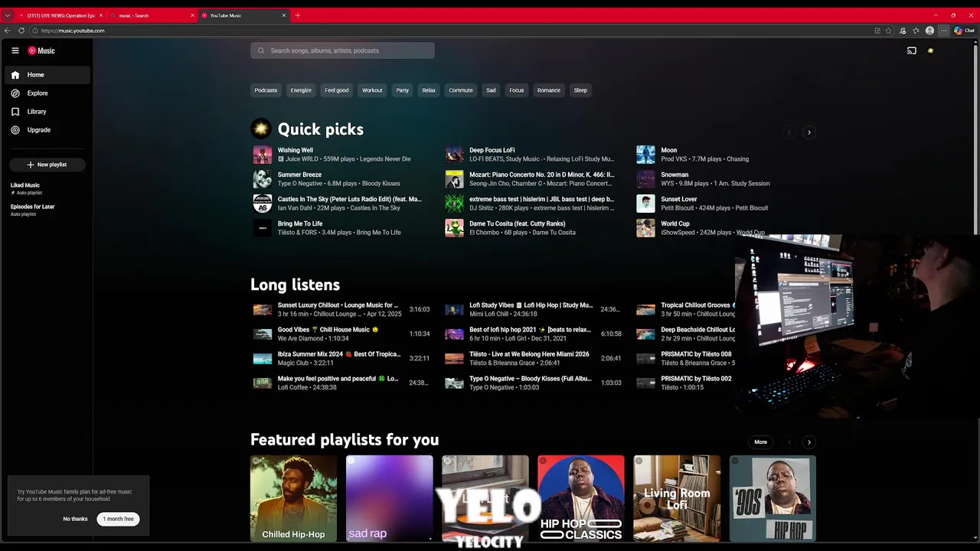Play PRISMATIC by Tiësto 008
The image size is (980, 551).
pos(646,359)
